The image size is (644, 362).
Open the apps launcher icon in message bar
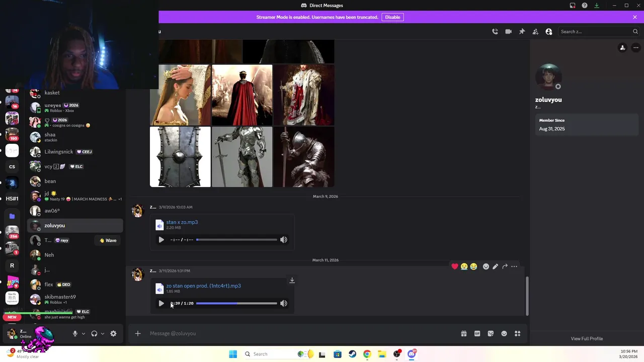point(518,333)
